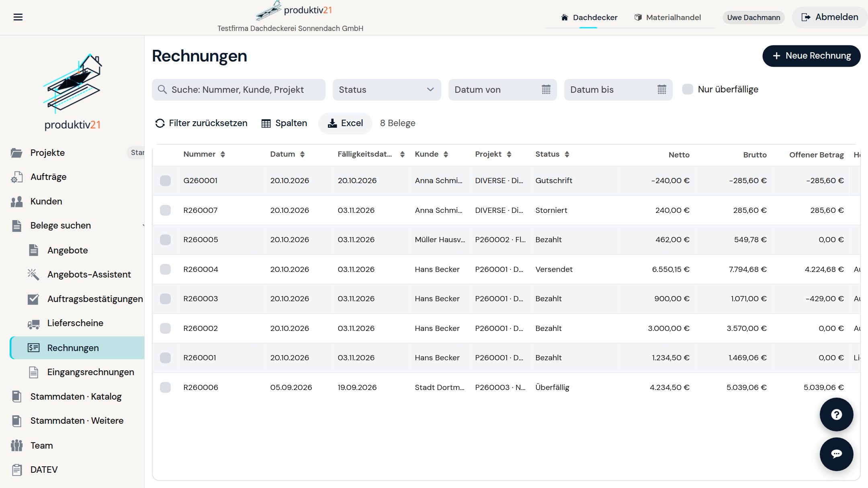Select the checkbox for invoice R260007
This screenshot has width=868, height=488.
(165, 210)
